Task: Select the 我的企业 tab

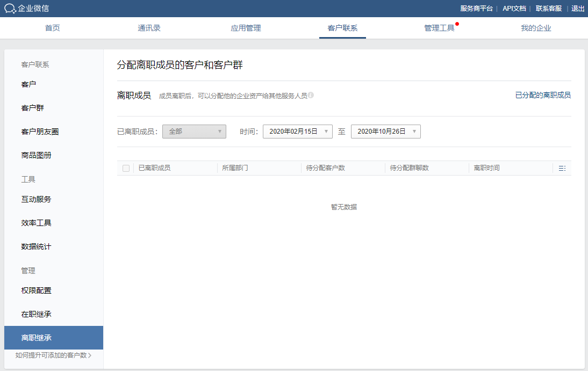Action: coord(536,28)
